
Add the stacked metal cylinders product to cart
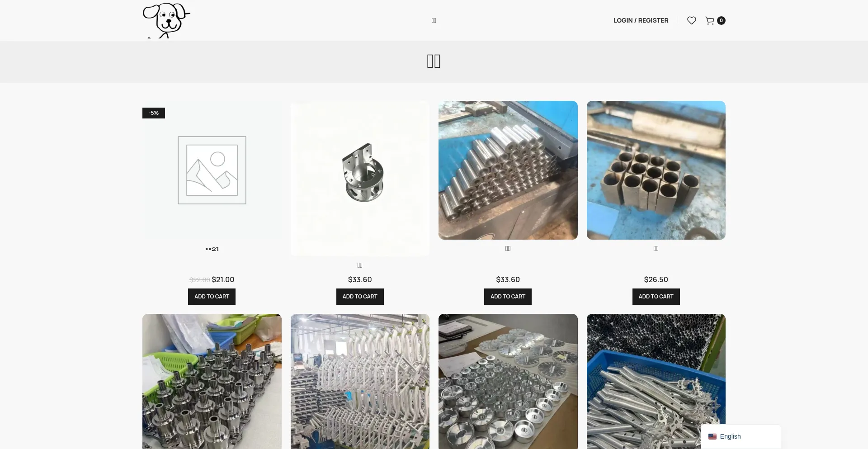point(508,297)
